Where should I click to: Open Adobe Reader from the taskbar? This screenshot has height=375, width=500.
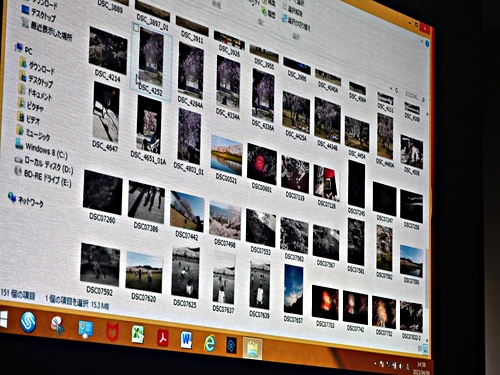(x=163, y=338)
